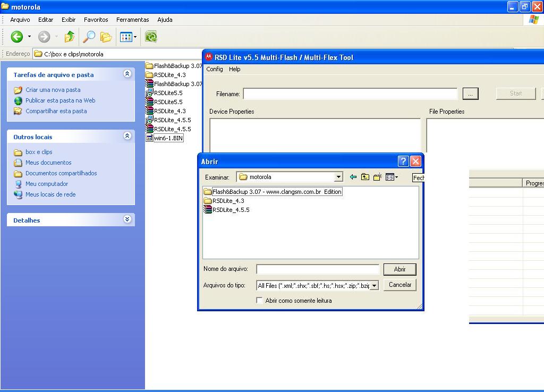The image size is (544, 392).
Task: Click the green Back arrow in Explorer
Action: [x=16, y=37]
